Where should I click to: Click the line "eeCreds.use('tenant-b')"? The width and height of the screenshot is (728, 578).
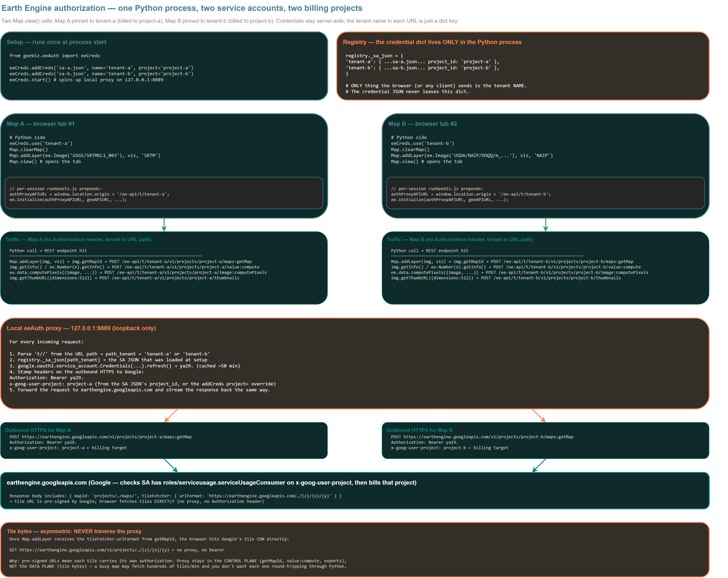(x=423, y=144)
